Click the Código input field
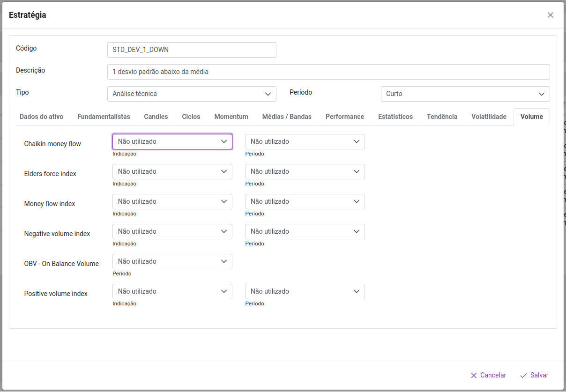The image size is (566, 392). (x=192, y=50)
